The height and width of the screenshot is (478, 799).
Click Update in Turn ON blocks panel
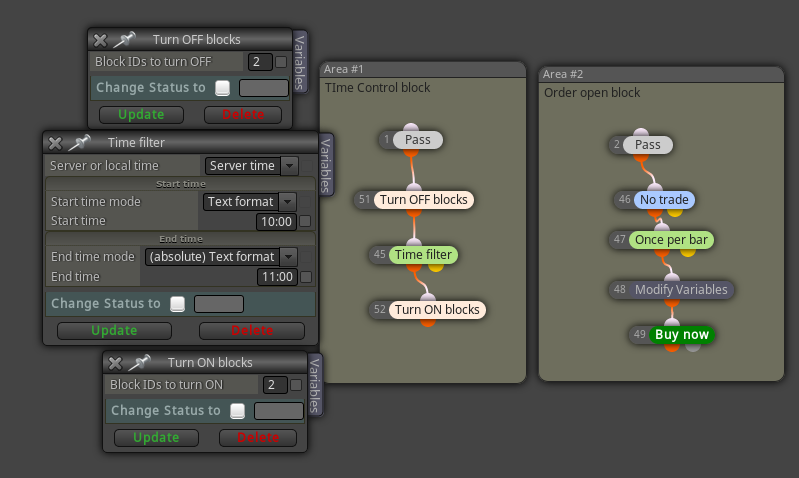pyautogui.click(x=156, y=438)
